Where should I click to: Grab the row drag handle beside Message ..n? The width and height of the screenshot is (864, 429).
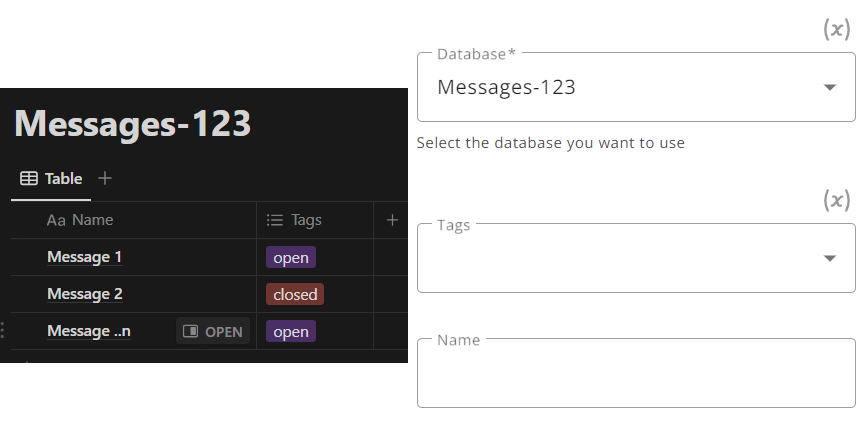(3, 330)
